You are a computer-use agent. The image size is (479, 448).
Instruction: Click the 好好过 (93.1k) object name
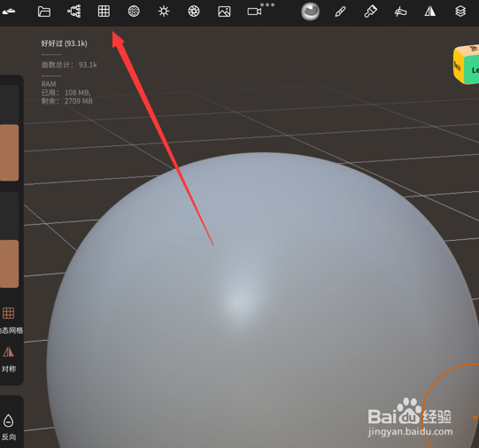point(64,43)
